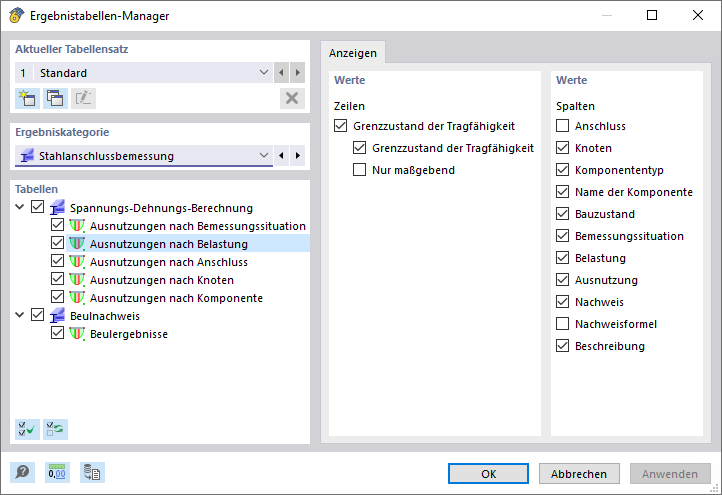Select the Beulergebnisse table item
The height and width of the screenshot is (495, 722).
128,334
